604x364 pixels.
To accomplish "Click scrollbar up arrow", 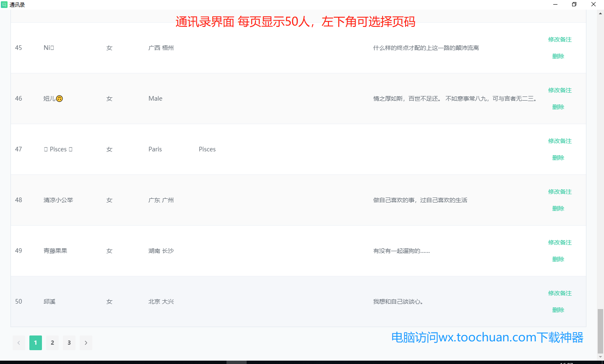I will [x=600, y=13].
